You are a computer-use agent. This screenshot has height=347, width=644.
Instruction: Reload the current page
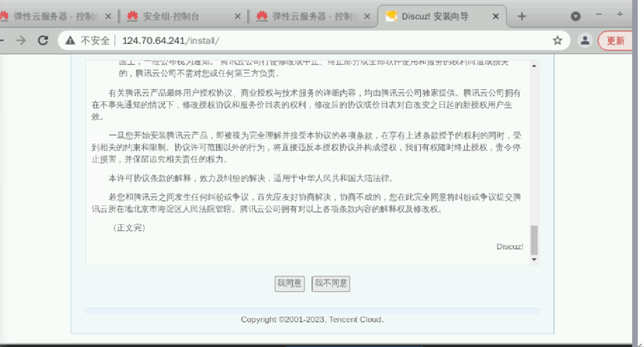[43, 41]
